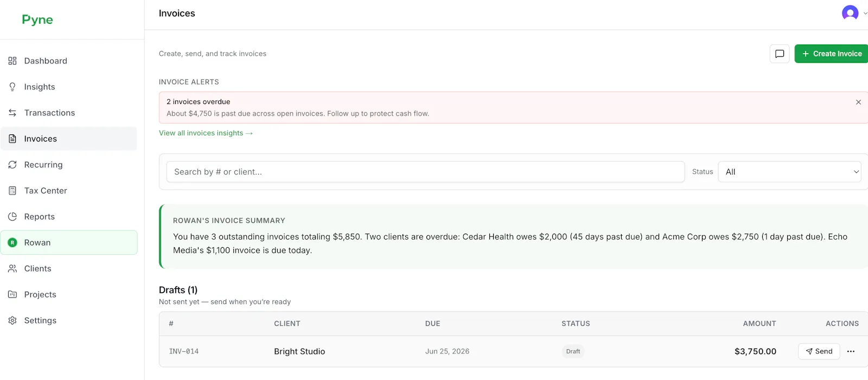Open Tax Center page
This screenshot has width=868, height=380.
[69, 191]
